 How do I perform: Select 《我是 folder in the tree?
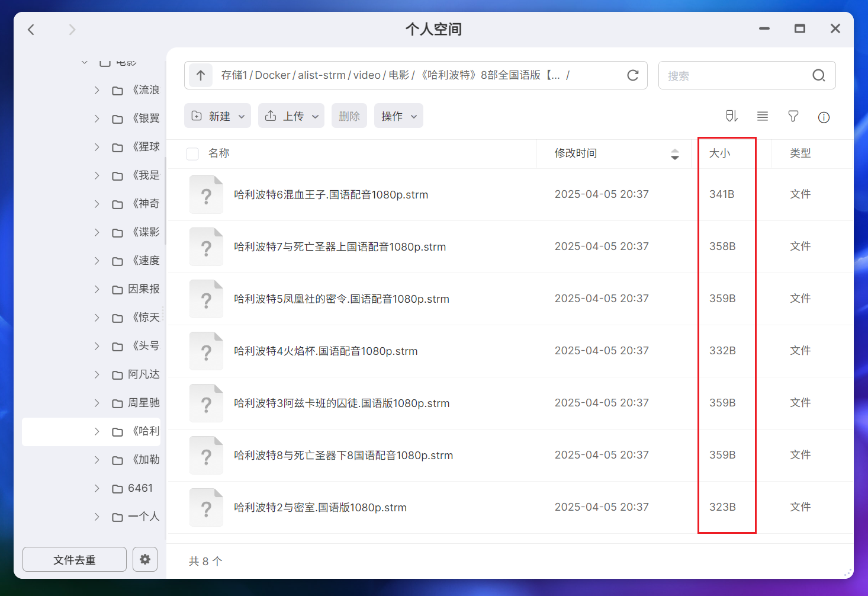pos(144,175)
